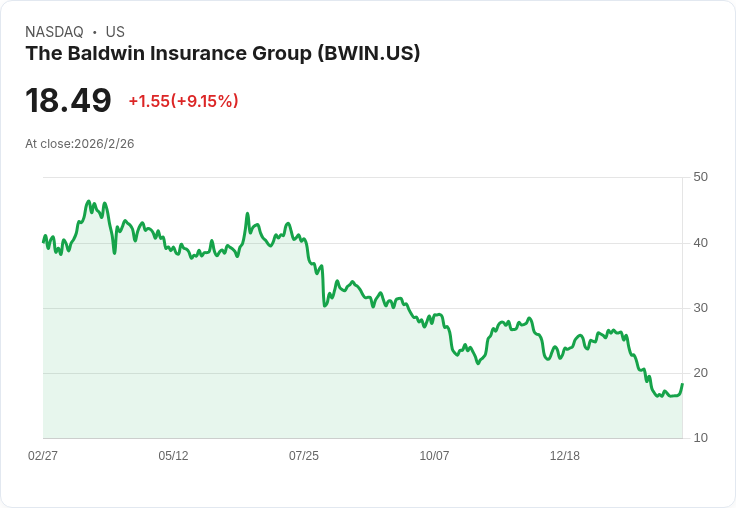736x508 pixels.
Task: Click the US market label
Action: click(115, 32)
